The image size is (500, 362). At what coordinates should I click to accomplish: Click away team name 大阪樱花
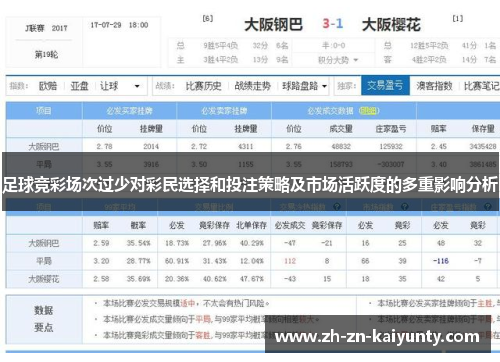tap(391, 25)
